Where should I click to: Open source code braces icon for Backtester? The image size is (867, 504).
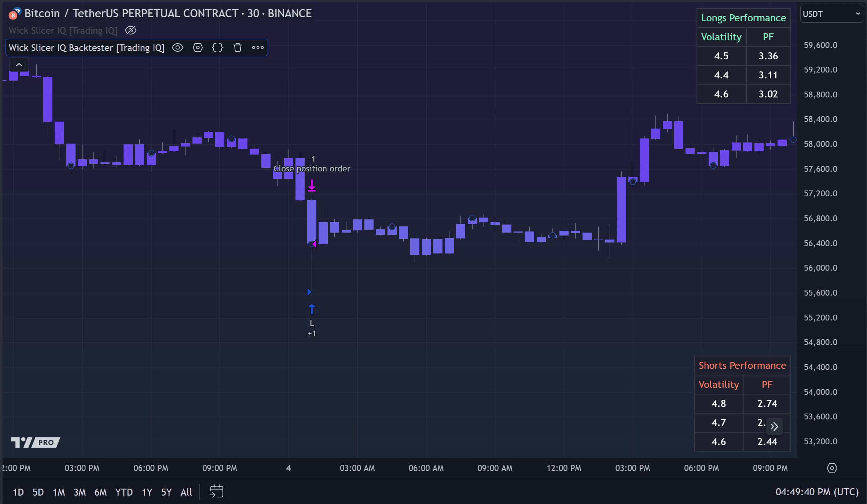pos(218,48)
